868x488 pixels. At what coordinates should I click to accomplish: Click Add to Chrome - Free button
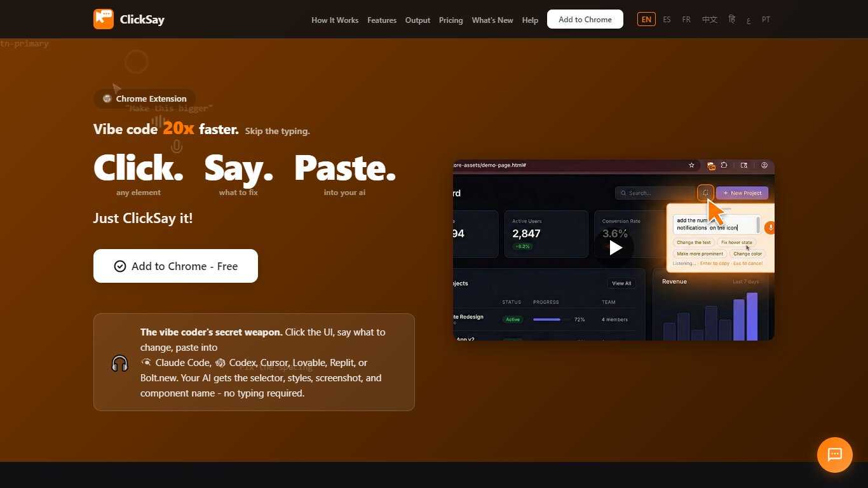[x=175, y=266]
